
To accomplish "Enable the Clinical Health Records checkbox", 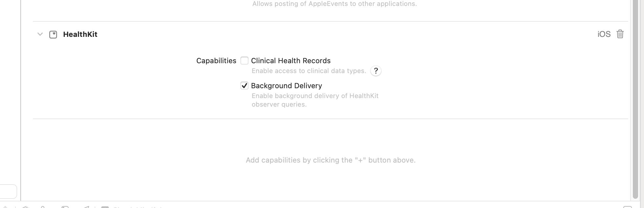I will pos(244,61).
